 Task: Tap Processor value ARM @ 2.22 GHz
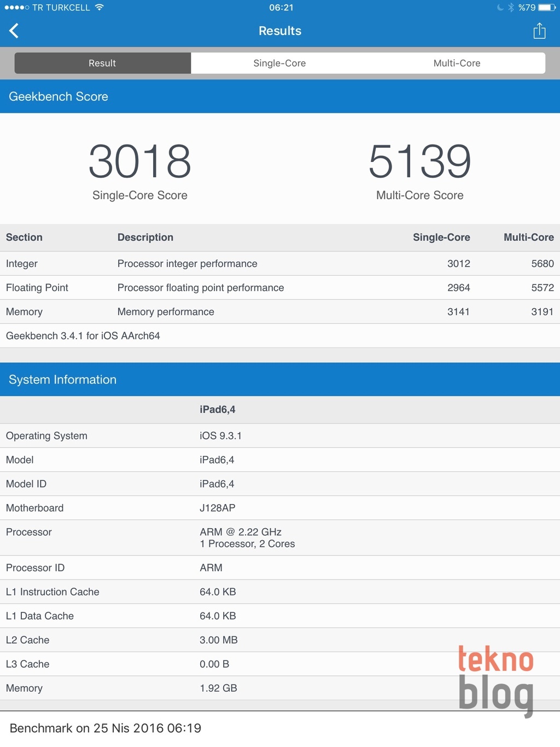click(x=241, y=532)
